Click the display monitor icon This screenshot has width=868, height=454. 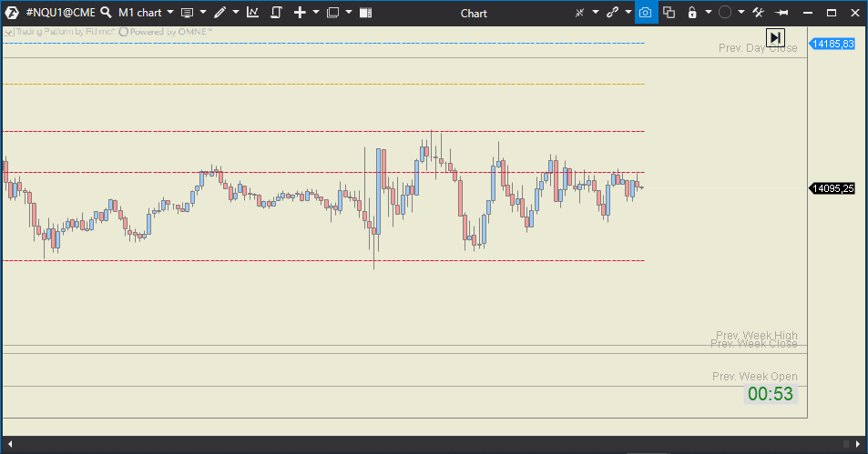pos(188,12)
